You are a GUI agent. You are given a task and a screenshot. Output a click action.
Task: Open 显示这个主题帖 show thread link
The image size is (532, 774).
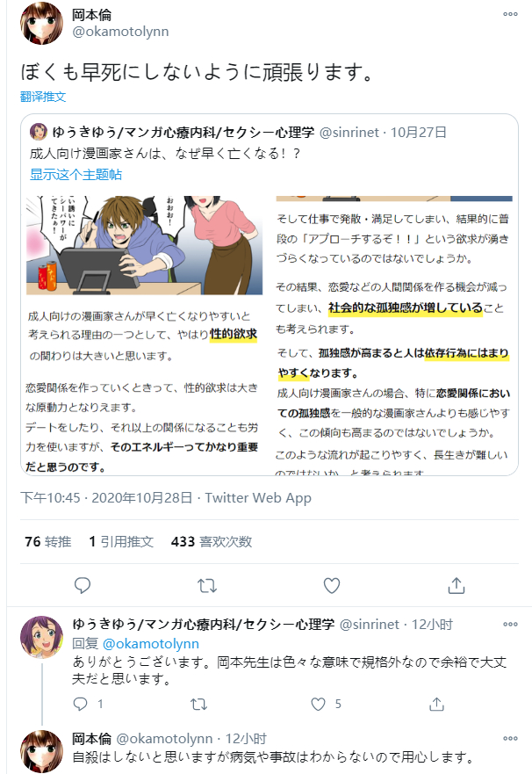pyautogui.click(x=75, y=174)
